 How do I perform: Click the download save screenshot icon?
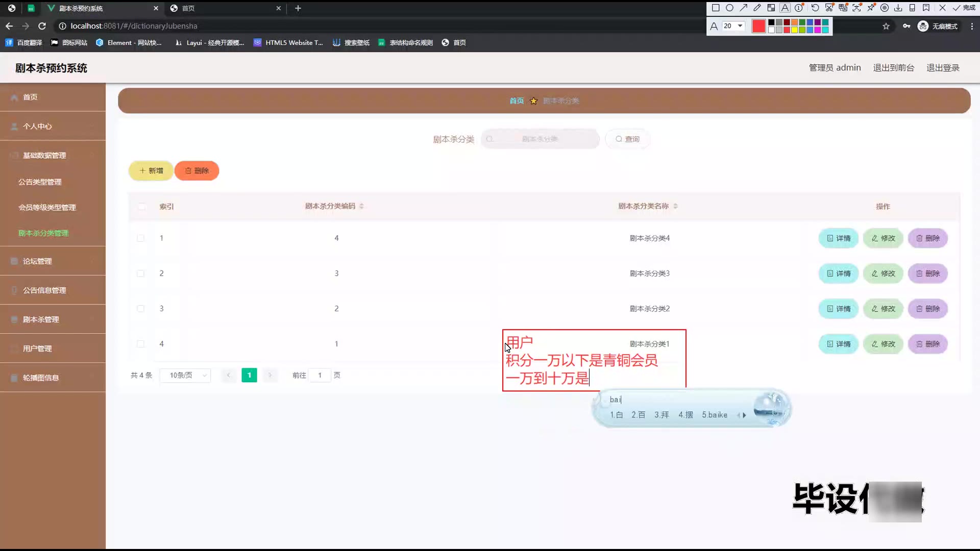coord(898,8)
